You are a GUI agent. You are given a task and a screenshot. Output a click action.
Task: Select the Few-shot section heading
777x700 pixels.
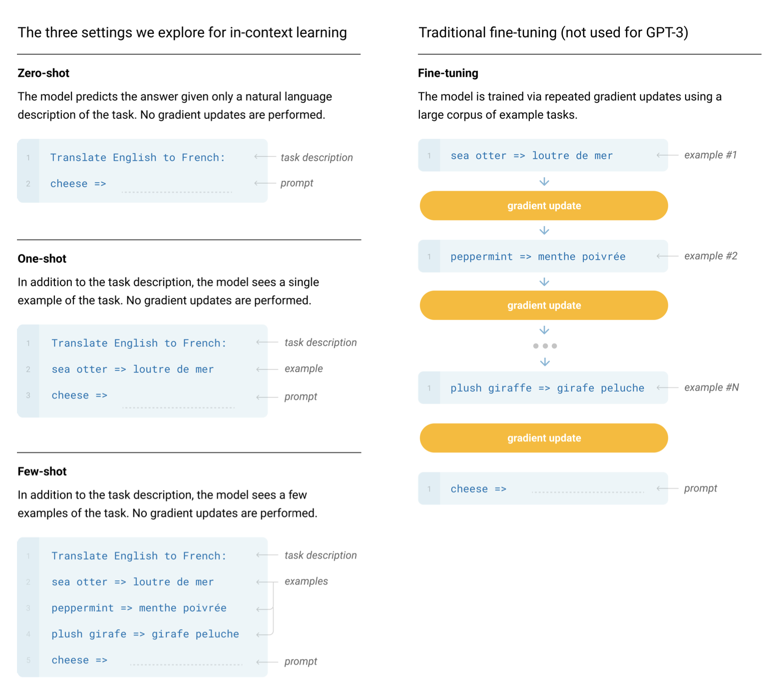(x=42, y=471)
